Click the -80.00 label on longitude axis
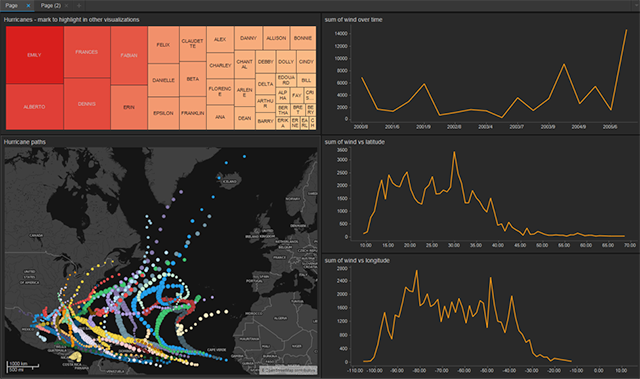The image size is (640, 379). tap(419, 370)
